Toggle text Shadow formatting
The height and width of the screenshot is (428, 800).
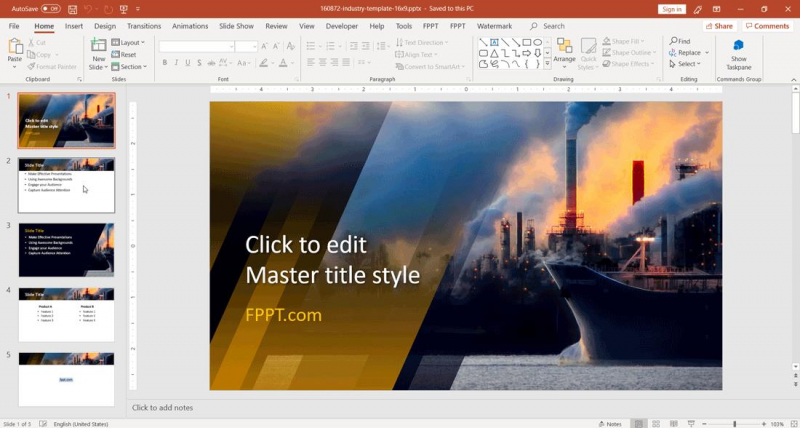tap(199, 63)
